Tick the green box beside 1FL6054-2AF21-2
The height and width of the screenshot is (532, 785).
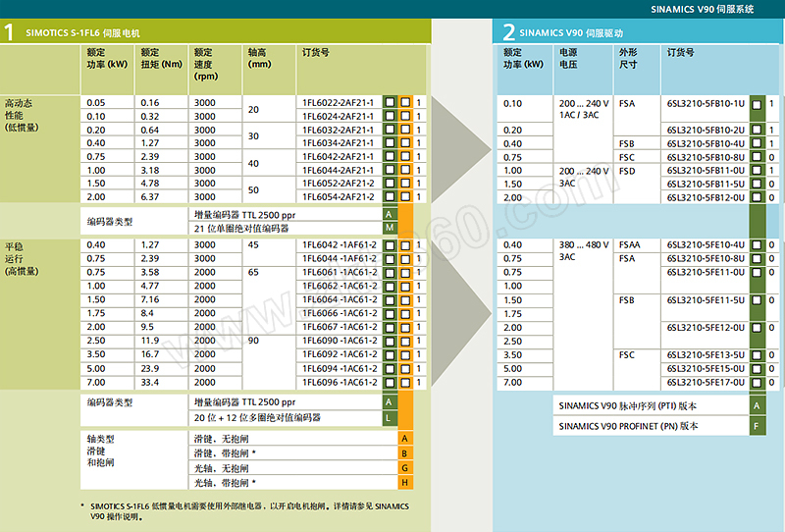pyautogui.click(x=390, y=196)
